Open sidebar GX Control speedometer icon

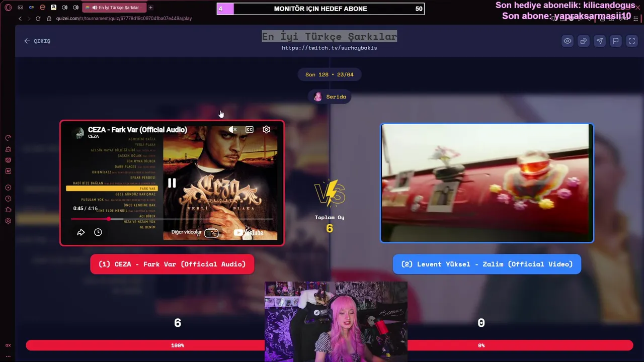click(8, 138)
